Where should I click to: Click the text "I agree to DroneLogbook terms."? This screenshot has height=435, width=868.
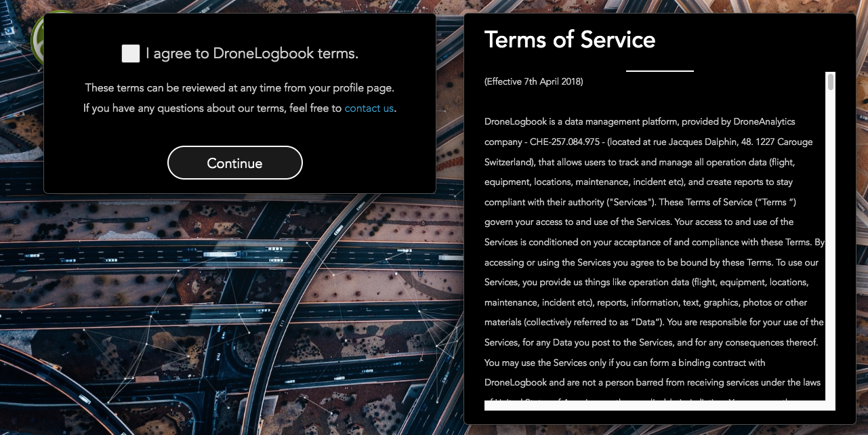click(x=252, y=54)
